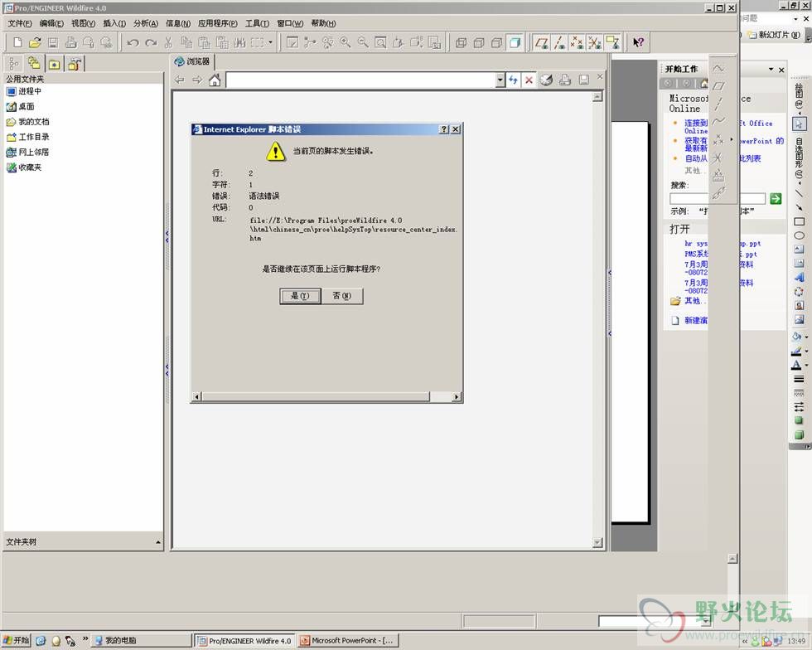Click 新建演示文稿 link in PowerPoint pane
Viewport: 812px width, 650px height.
(695, 320)
